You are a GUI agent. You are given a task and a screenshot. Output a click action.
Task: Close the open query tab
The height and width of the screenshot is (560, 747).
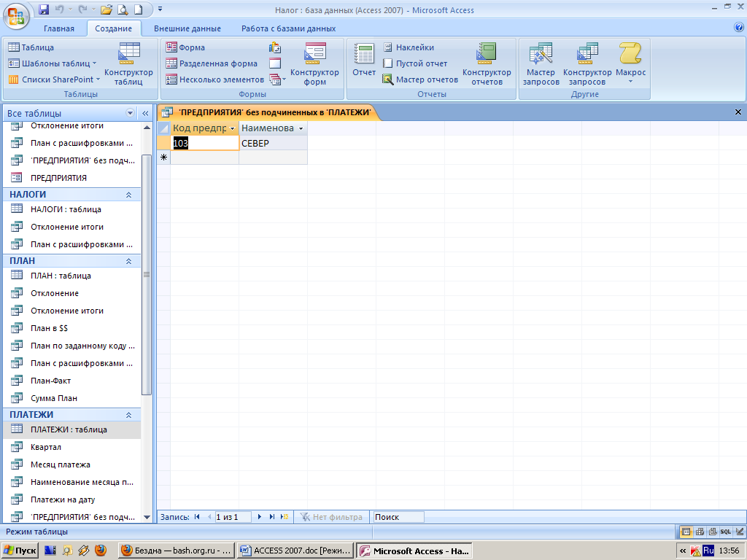tap(738, 112)
